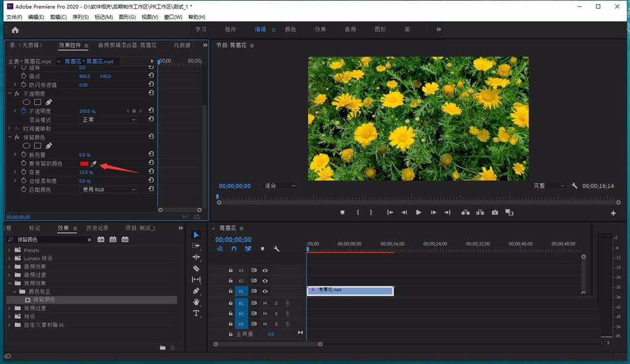This screenshot has height=364, width=630.
Task: Open the 序列(S) menu
Action: (x=81, y=17)
